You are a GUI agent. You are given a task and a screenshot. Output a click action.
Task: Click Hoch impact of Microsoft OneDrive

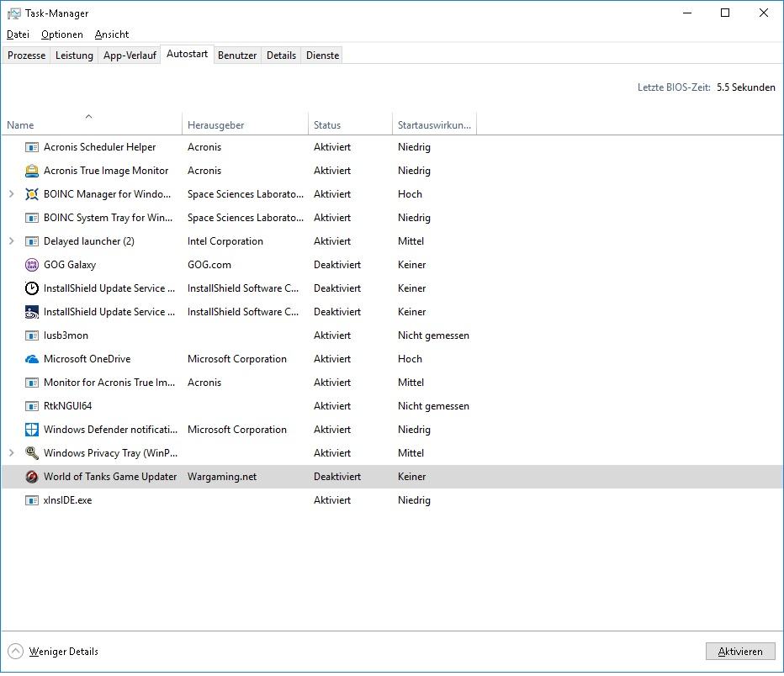[410, 359]
